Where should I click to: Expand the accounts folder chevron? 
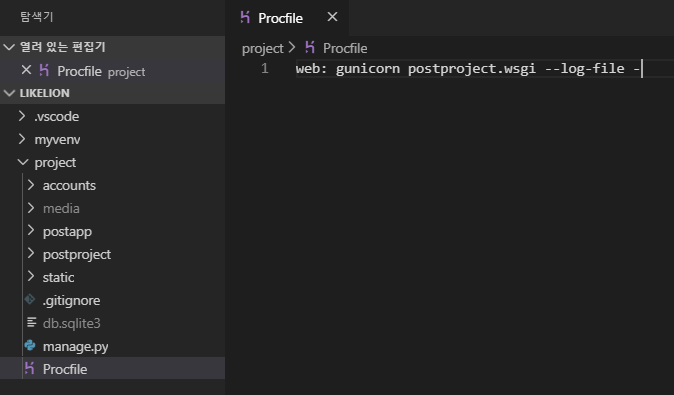point(31,185)
